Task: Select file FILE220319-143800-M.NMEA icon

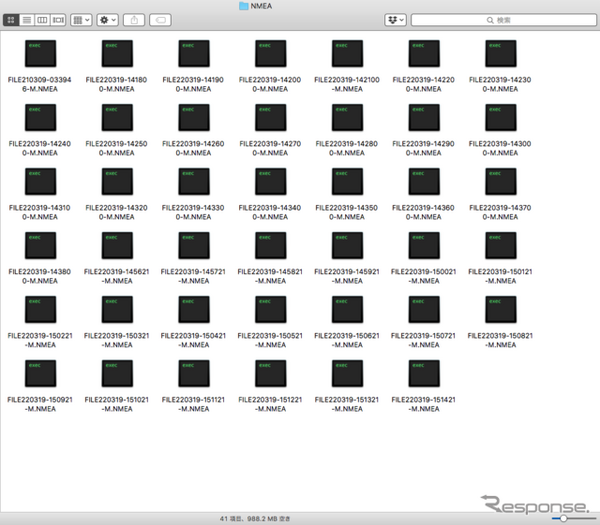Action: pyautogui.click(x=41, y=245)
